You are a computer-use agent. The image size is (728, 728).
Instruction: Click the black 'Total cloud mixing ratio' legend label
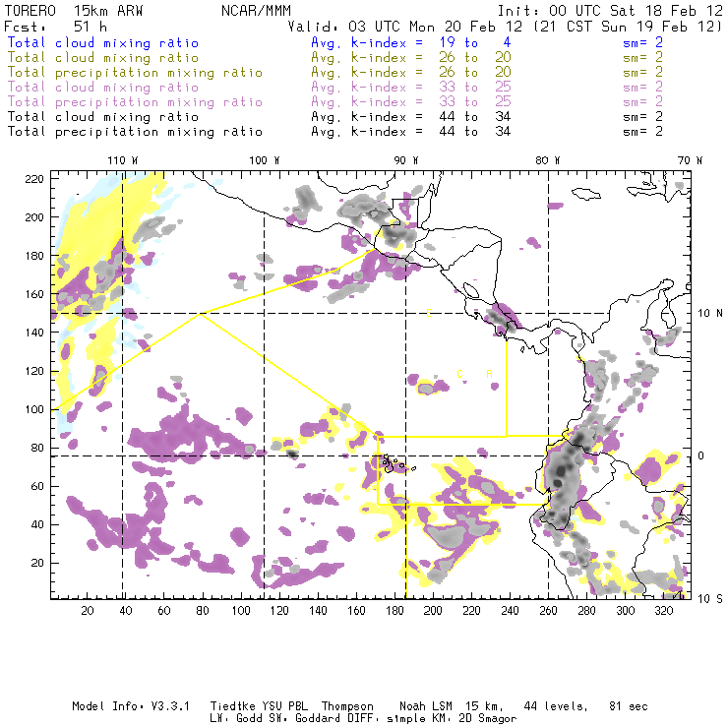point(103,117)
